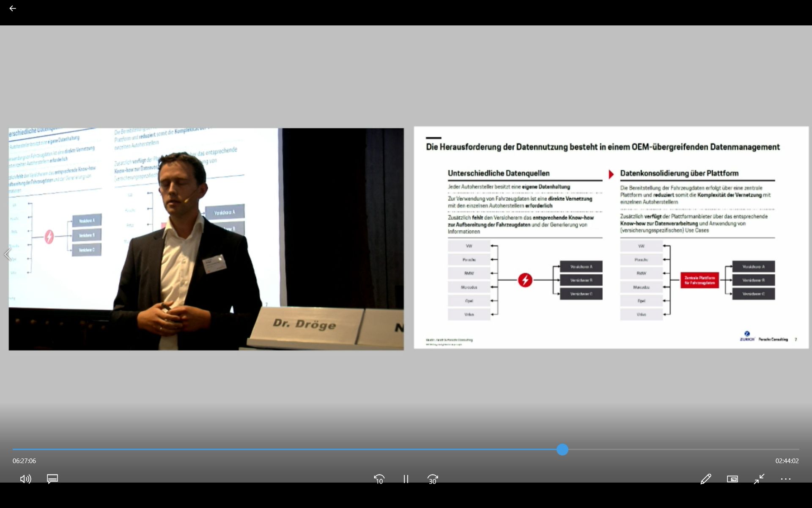This screenshot has height=508, width=812.
Task: Play the video in mini view
Action: tap(732, 479)
